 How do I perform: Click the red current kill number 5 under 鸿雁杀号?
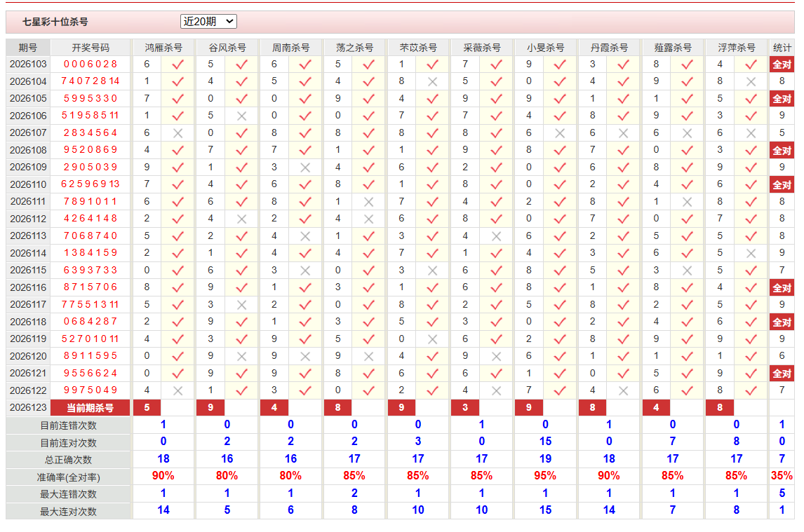(147, 408)
